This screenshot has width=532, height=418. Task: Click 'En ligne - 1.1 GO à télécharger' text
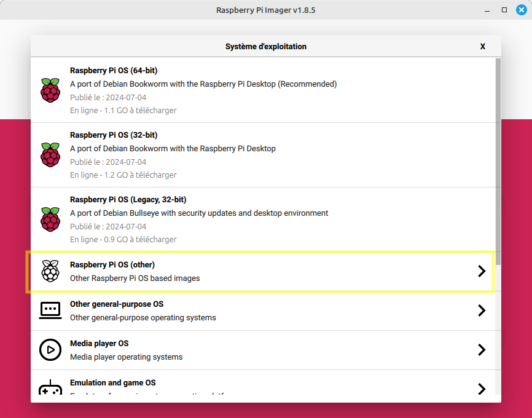pyautogui.click(x=123, y=111)
